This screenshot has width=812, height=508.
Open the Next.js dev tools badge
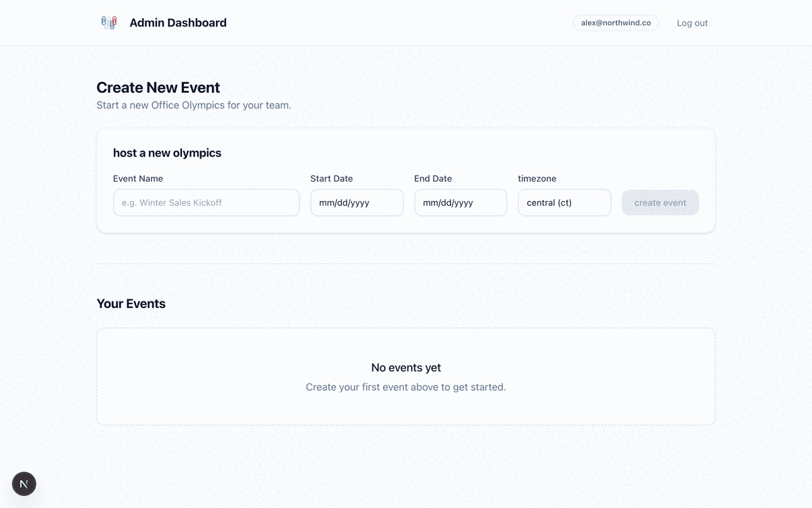(24, 484)
